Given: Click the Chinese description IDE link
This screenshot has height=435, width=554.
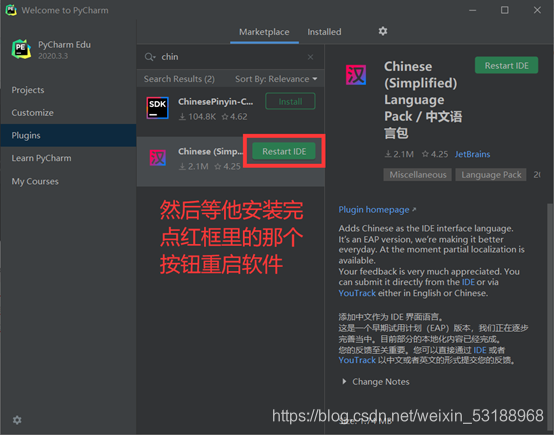Looking at the screenshot, I should pos(480,350).
